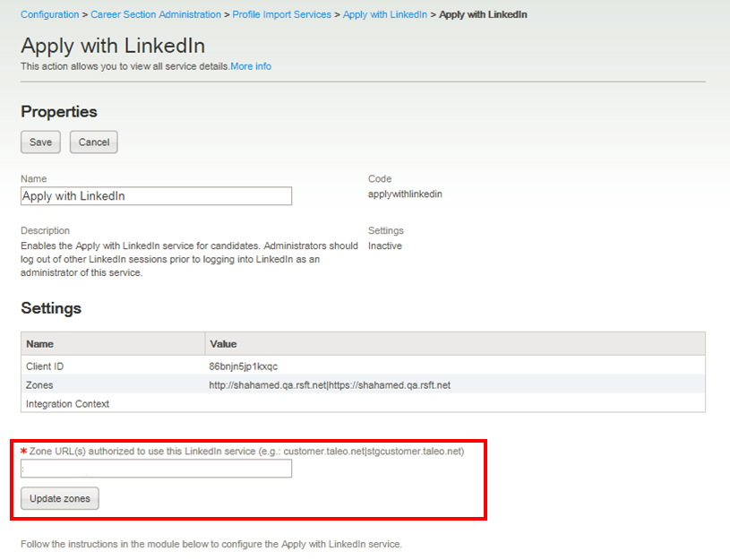Click the Apply with LinkedIn page title
730x560 pixels.
(x=113, y=46)
